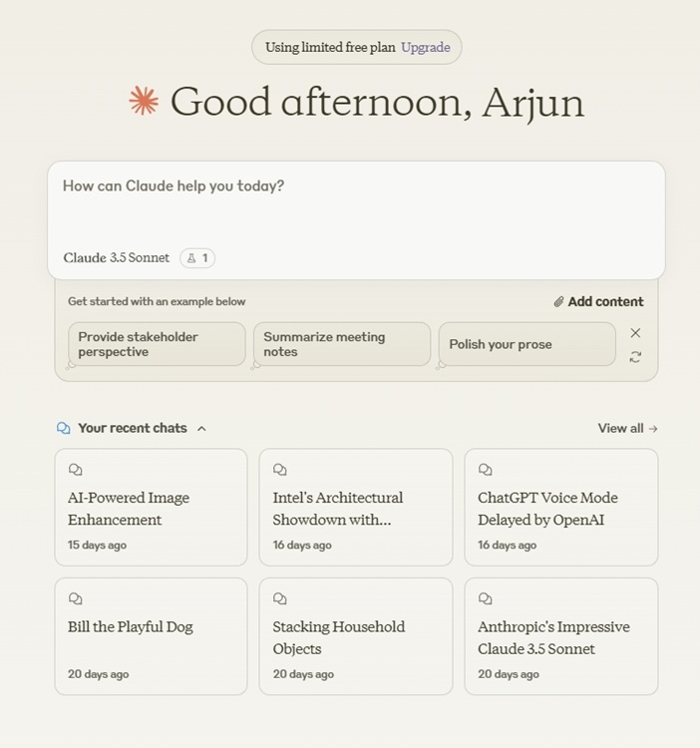The width and height of the screenshot is (700, 748).
Task: Click the paperclip Add content icon
Action: 558,302
